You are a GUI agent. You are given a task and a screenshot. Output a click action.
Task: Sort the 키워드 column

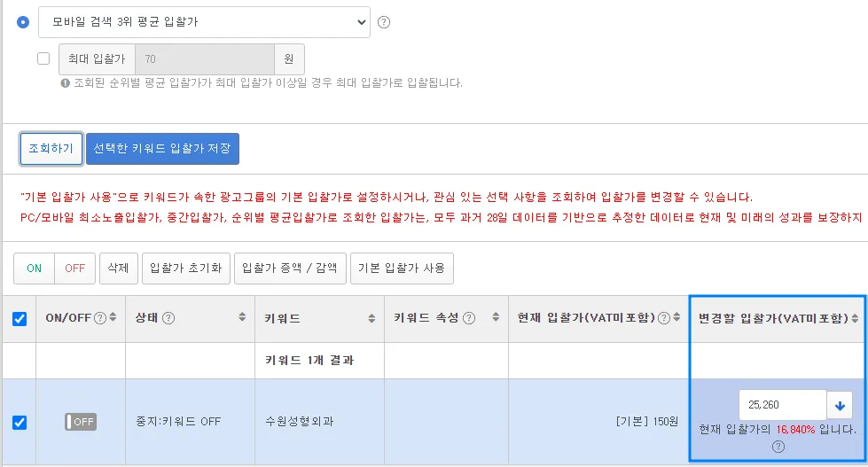click(x=371, y=318)
